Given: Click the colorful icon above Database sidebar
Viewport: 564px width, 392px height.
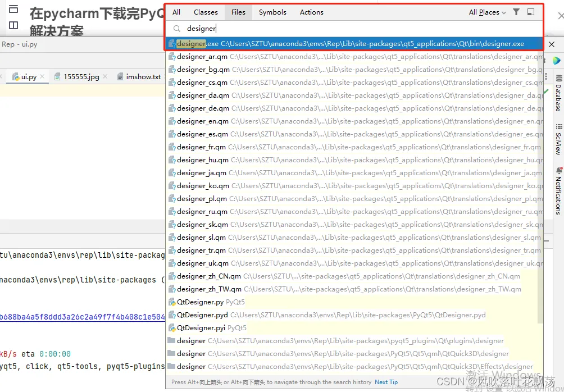Looking at the screenshot, I should 557,61.
